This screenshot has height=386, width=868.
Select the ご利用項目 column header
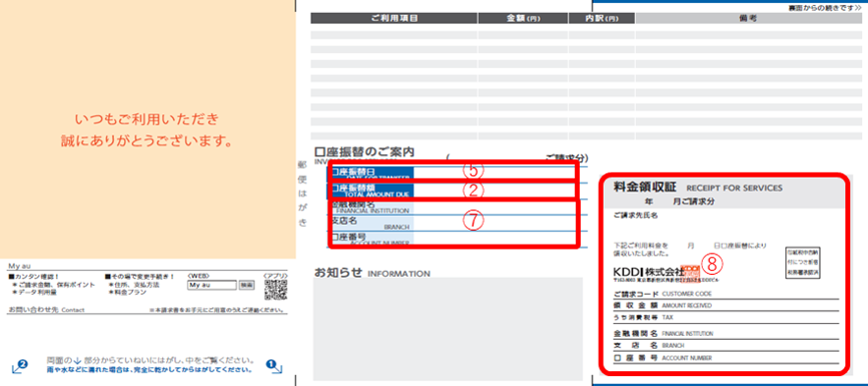[393, 19]
